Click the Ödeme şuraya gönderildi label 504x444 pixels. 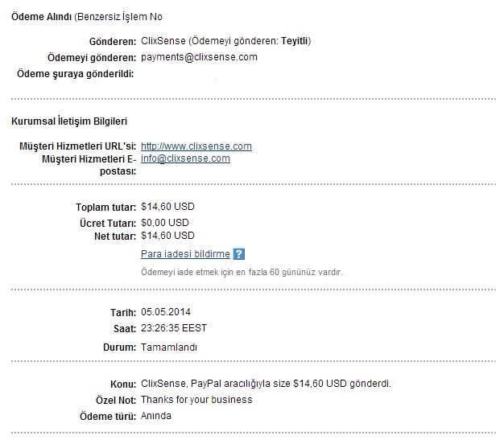(x=75, y=74)
